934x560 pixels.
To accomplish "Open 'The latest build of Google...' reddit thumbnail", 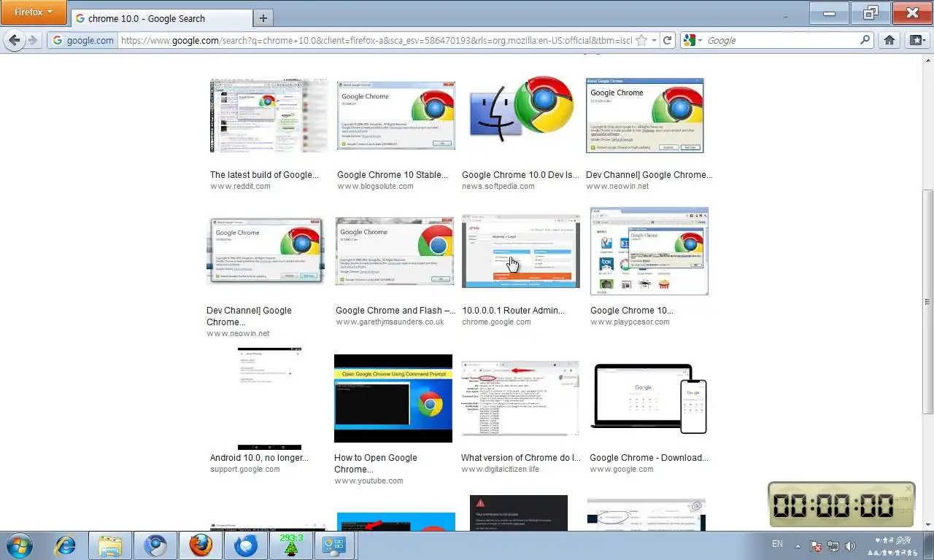I will [269, 115].
